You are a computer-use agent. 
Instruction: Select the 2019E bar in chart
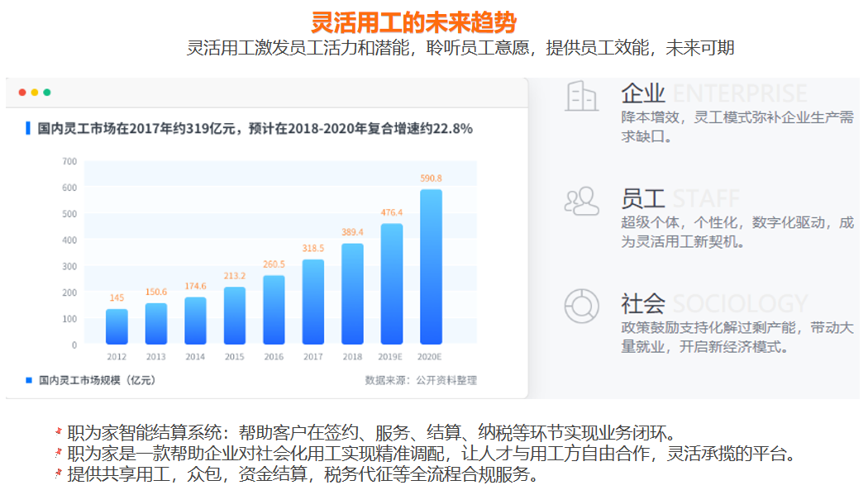(x=392, y=283)
